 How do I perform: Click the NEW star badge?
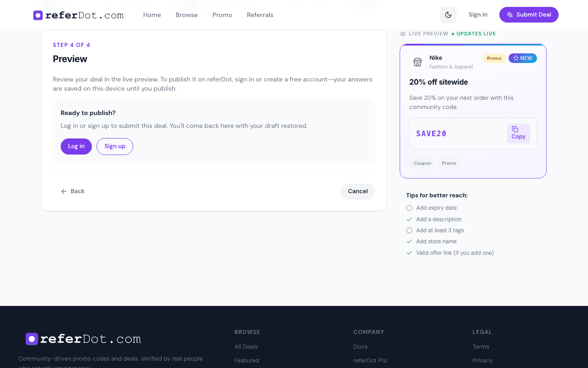(x=523, y=58)
